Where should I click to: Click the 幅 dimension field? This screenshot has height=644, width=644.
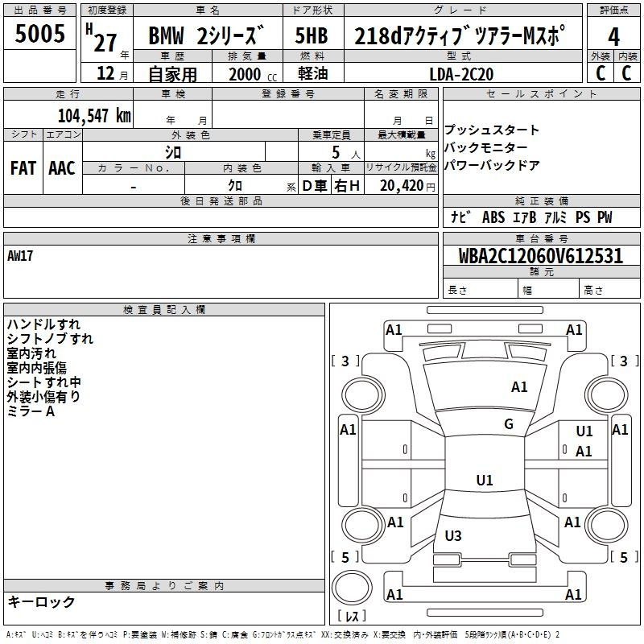pyautogui.click(x=548, y=290)
